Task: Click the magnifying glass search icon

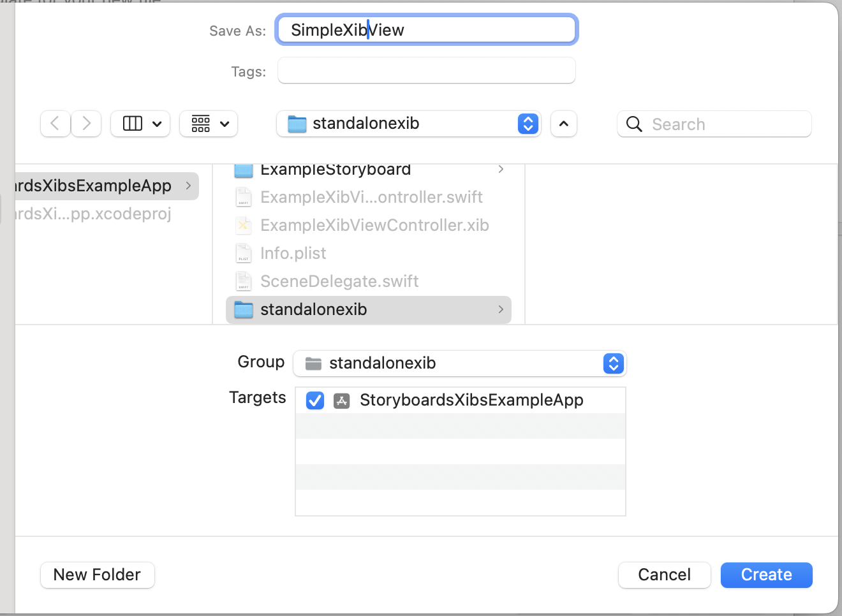Action: pos(634,124)
